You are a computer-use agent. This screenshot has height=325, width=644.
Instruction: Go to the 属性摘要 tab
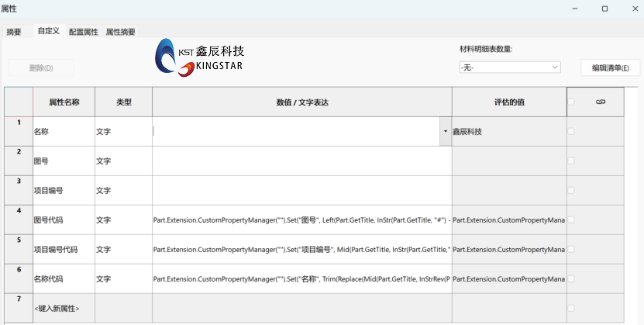click(120, 32)
